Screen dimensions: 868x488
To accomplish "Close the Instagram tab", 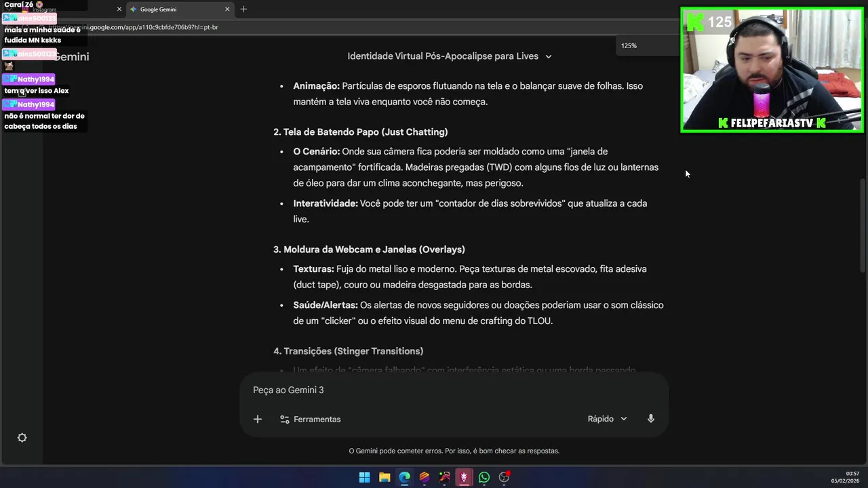I will pos(119,9).
